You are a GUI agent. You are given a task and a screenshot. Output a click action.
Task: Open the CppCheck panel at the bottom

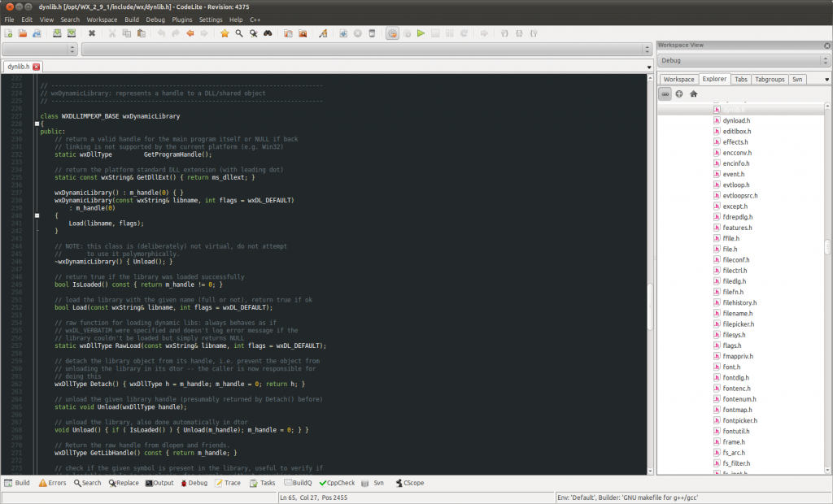336,482
